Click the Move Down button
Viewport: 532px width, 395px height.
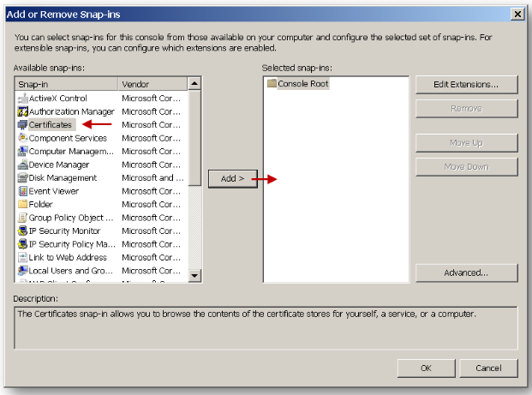coord(467,166)
